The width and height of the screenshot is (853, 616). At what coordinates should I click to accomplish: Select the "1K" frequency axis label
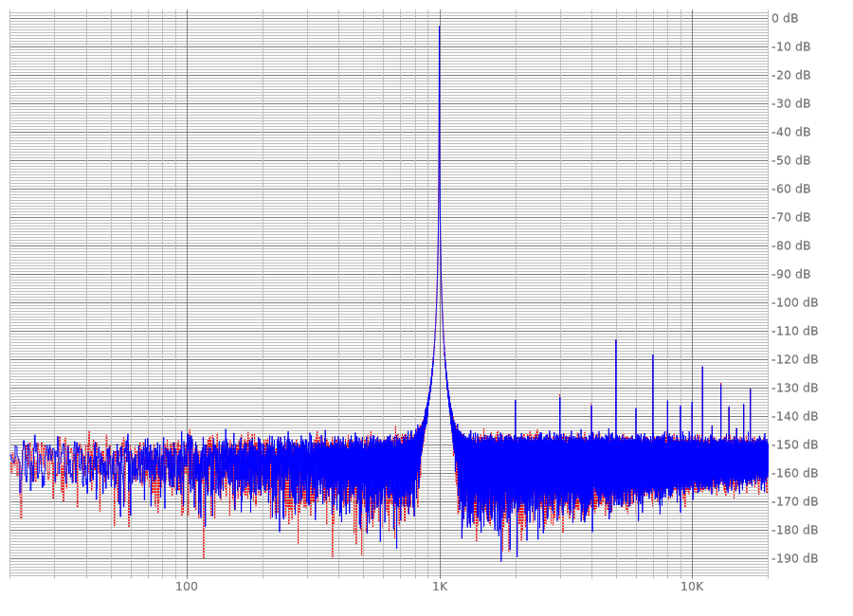point(440,587)
